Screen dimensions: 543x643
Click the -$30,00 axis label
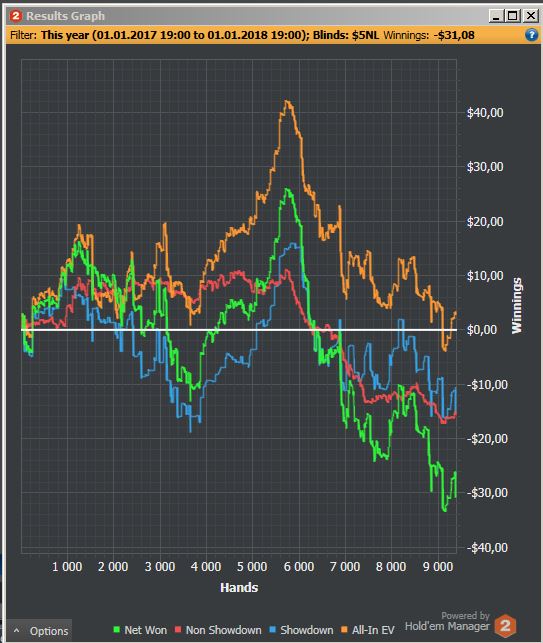tap(487, 493)
